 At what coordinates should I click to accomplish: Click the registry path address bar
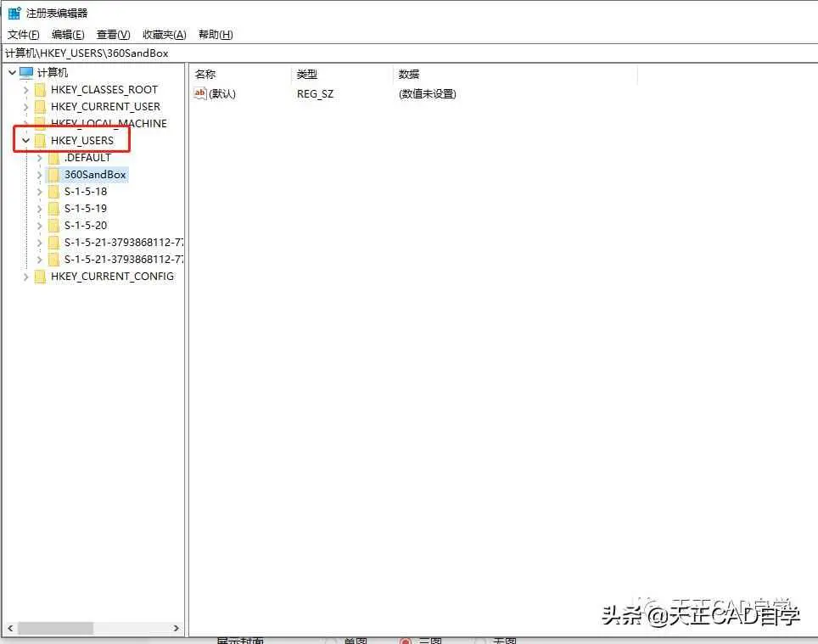tap(407, 53)
